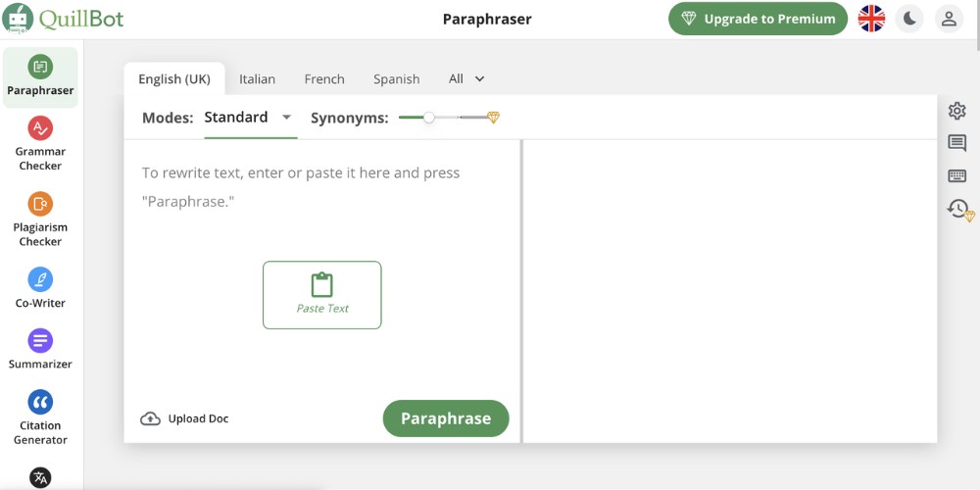The width and height of the screenshot is (980, 490).
Task: Click the input text area placeholder
Action: tap(301, 187)
